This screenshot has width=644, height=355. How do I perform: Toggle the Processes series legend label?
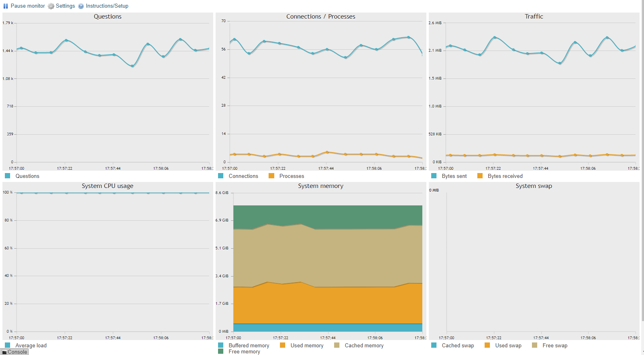[291, 176]
